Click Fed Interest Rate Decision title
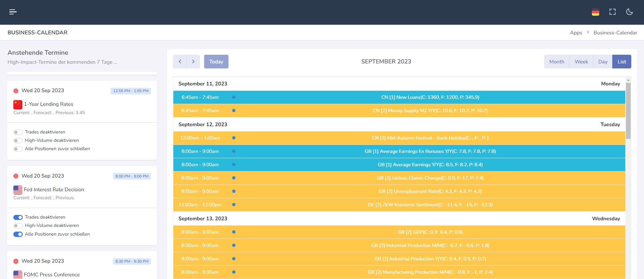 coord(54,190)
